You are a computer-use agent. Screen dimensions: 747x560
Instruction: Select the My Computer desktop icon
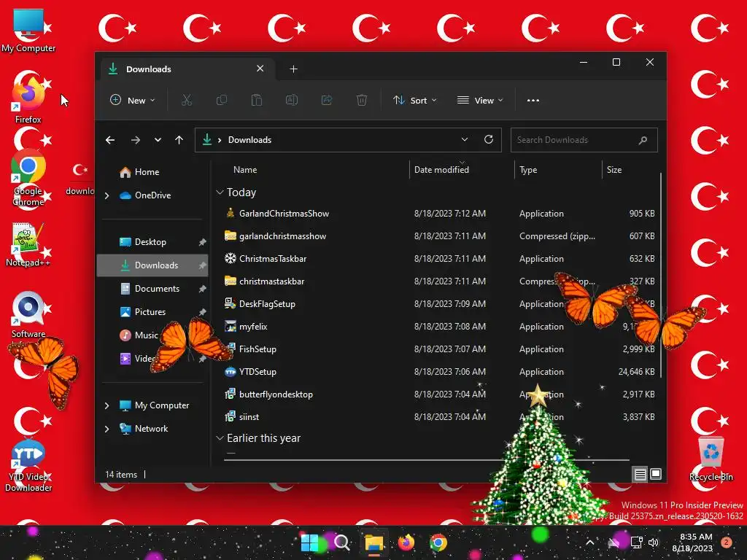(28, 30)
